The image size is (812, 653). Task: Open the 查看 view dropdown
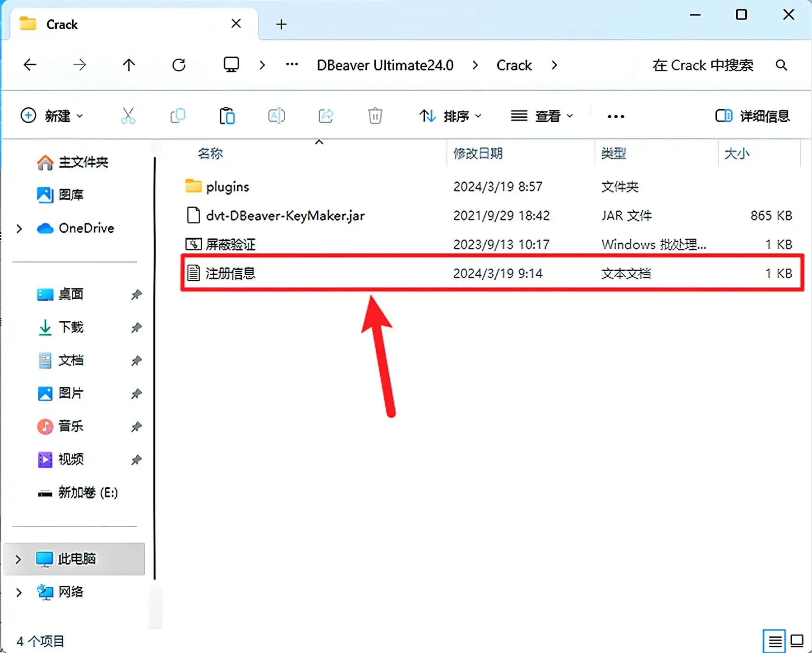tap(542, 116)
